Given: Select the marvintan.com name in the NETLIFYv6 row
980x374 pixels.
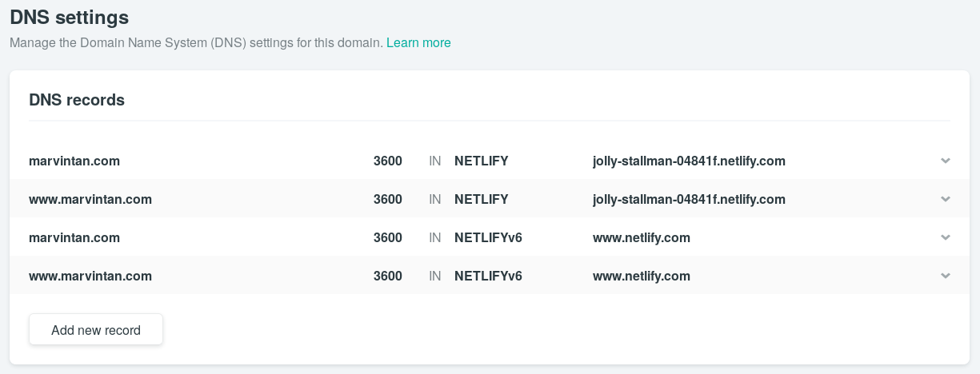Looking at the screenshot, I should pyautogui.click(x=74, y=237).
